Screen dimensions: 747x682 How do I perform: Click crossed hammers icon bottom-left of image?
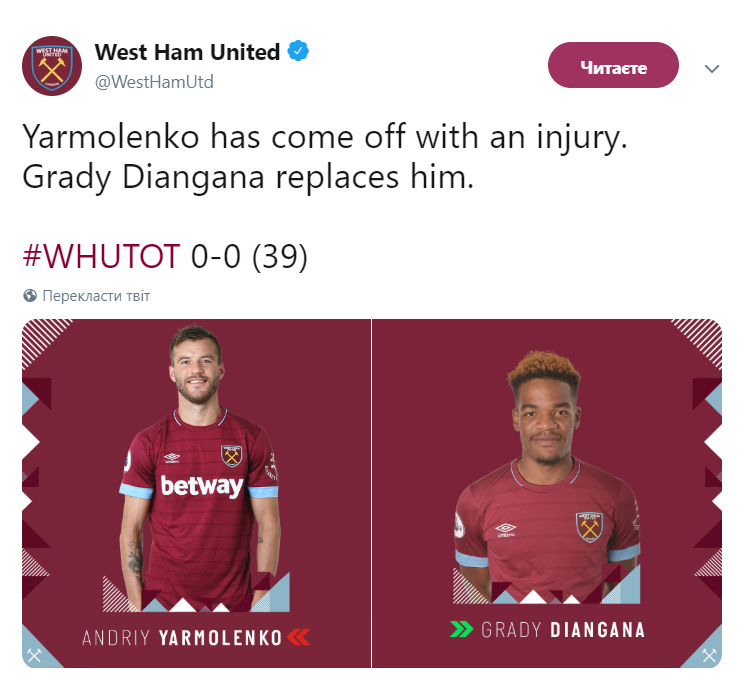34,655
